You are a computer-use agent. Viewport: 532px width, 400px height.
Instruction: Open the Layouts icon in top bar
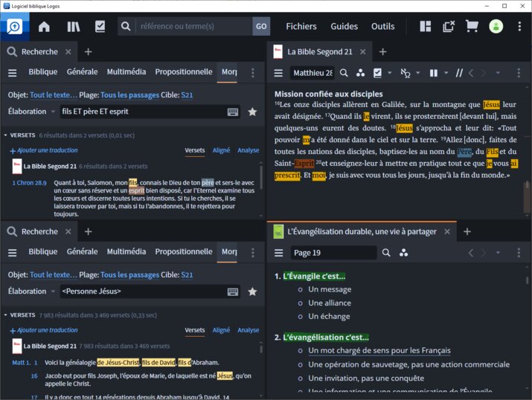click(x=425, y=27)
